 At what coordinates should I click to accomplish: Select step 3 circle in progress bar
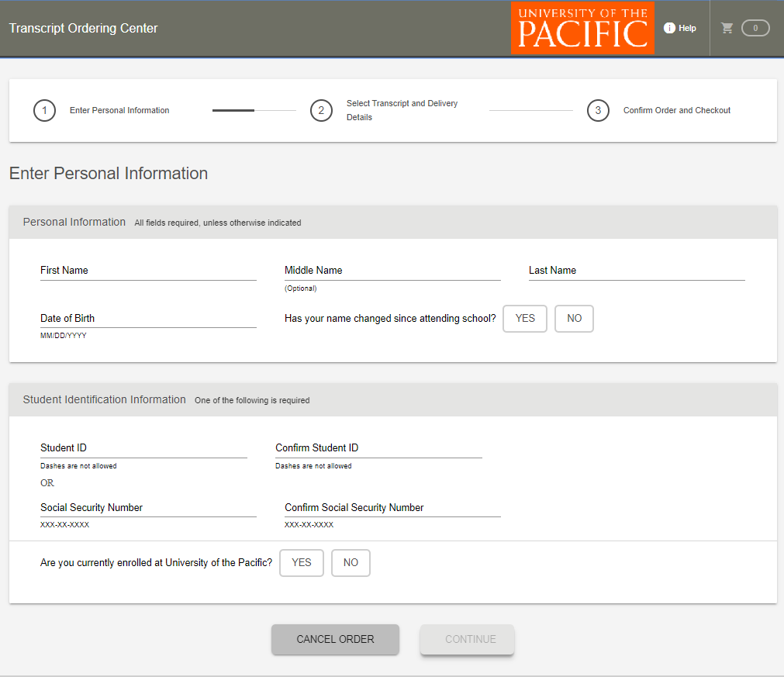[x=598, y=110]
